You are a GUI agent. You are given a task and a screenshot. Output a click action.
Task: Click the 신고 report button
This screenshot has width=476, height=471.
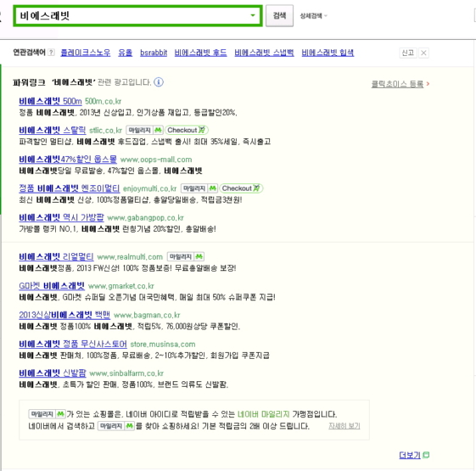(x=407, y=53)
